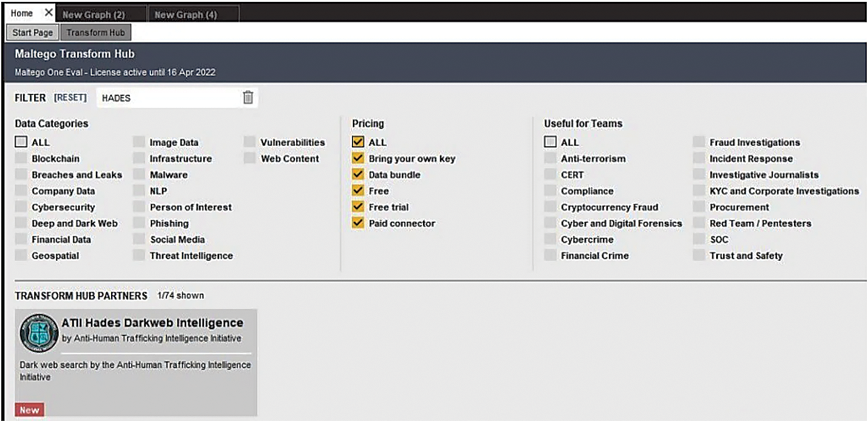Image resolution: width=868 pixels, height=422 pixels.
Task: Reset all filters via RESET link
Action: [x=70, y=98]
